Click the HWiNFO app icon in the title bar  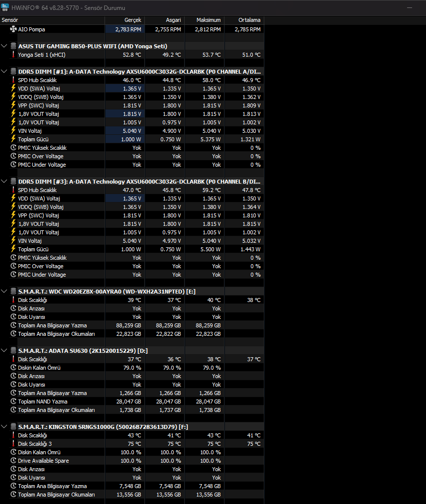pyautogui.click(x=5, y=7)
